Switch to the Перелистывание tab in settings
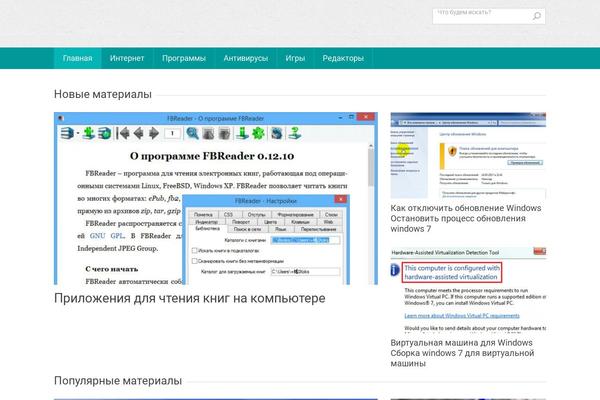Image resolution: width=600 pixels, height=400 pixels. 318,229
